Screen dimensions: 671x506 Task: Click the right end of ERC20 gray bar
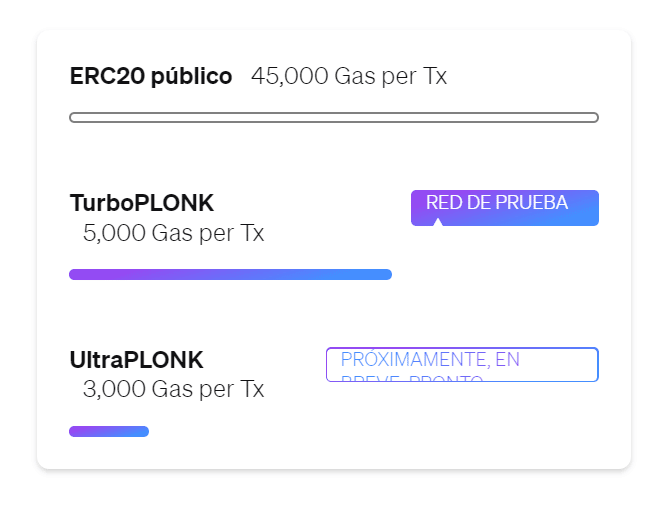click(x=593, y=117)
